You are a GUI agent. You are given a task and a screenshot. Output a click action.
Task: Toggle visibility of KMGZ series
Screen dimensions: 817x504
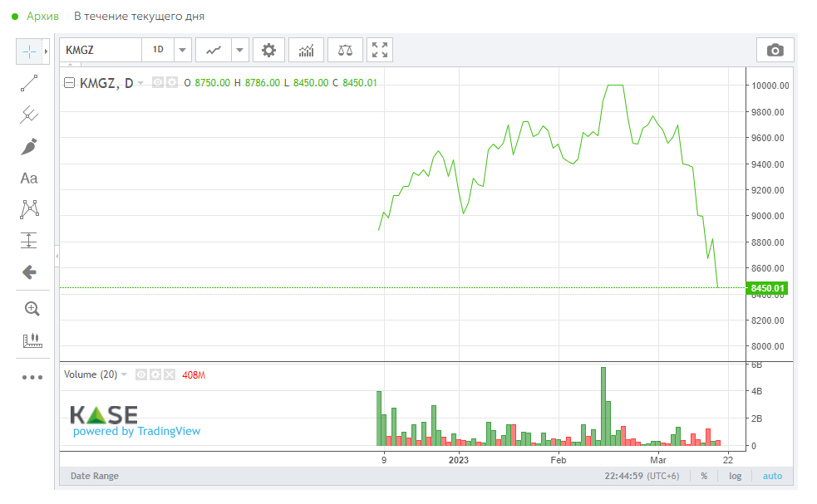point(158,82)
